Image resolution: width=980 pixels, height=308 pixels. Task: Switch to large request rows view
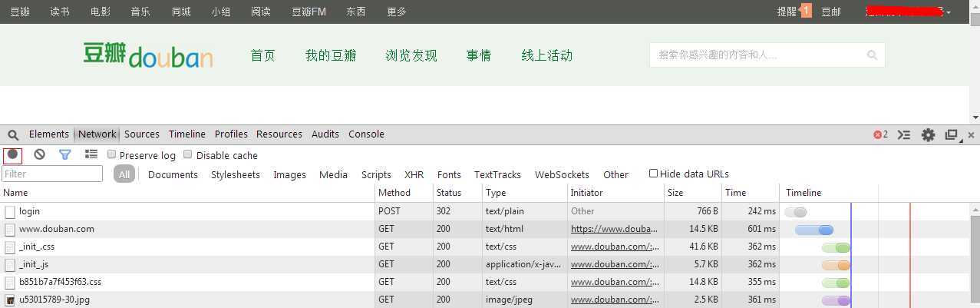(x=91, y=154)
